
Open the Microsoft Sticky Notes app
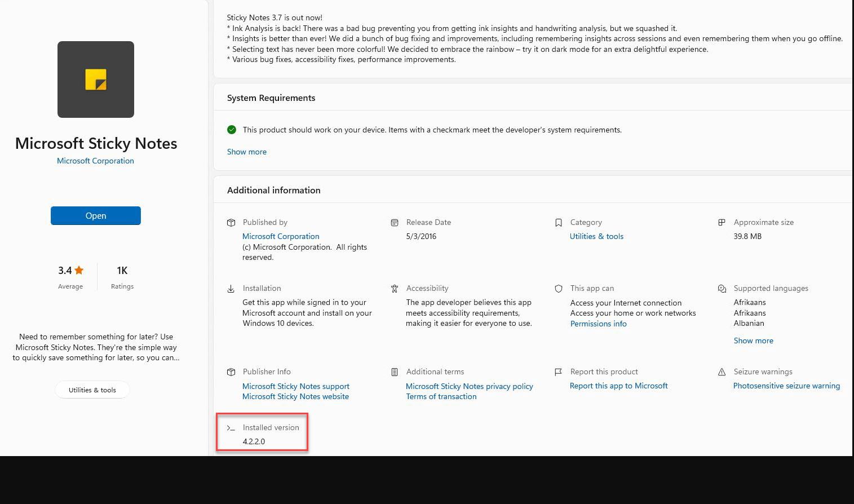(96, 215)
